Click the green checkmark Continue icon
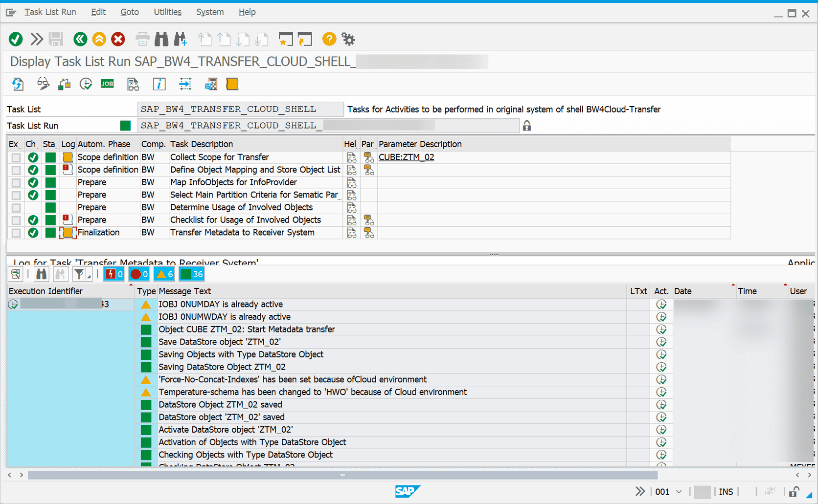The width and height of the screenshot is (818, 504). pyautogui.click(x=15, y=39)
